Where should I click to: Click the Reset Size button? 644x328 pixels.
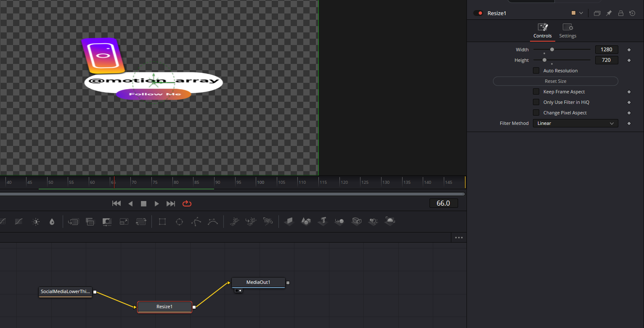[556, 81]
